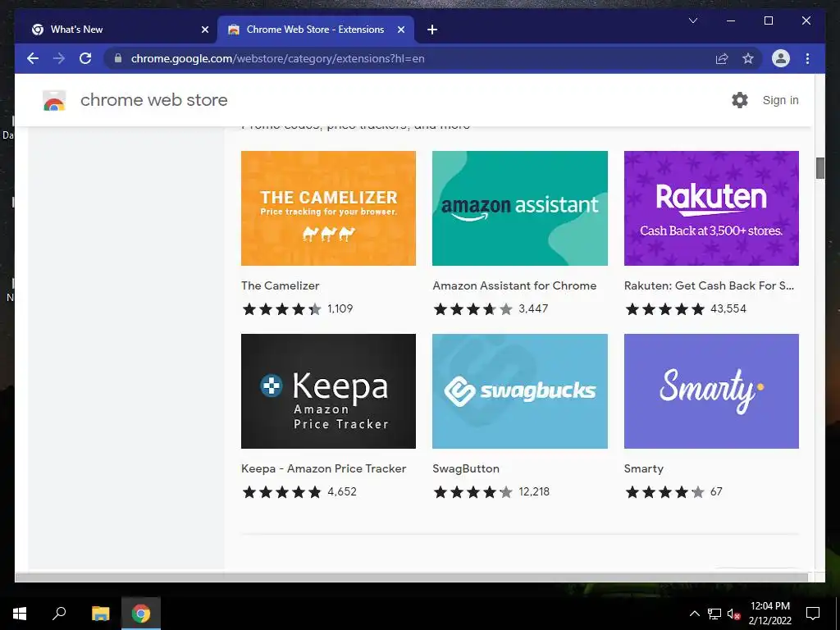Click the vertical scrollbar thumb
This screenshot has height=630, width=840.
pos(820,168)
